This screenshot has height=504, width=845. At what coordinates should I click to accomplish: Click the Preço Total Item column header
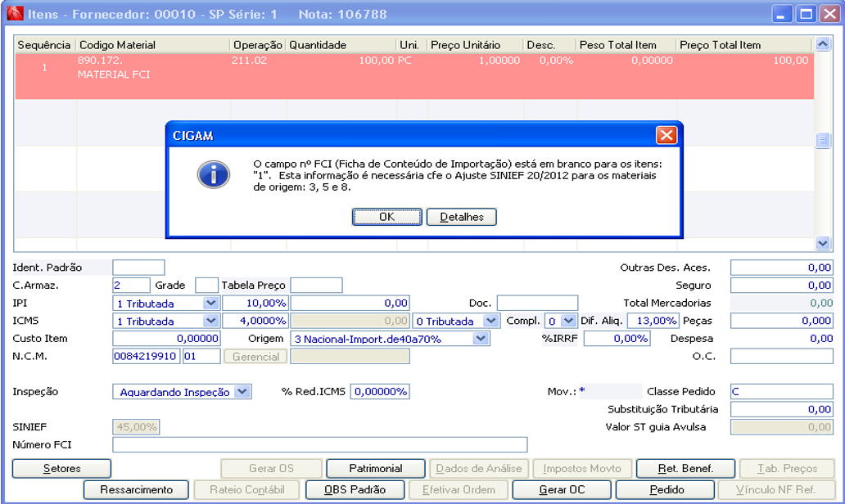click(744, 45)
